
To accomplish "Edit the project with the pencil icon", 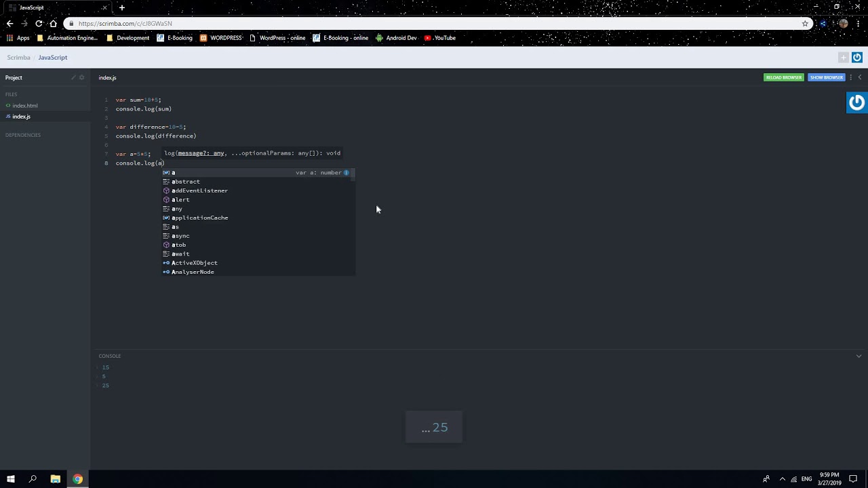I will click(x=73, y=77).
